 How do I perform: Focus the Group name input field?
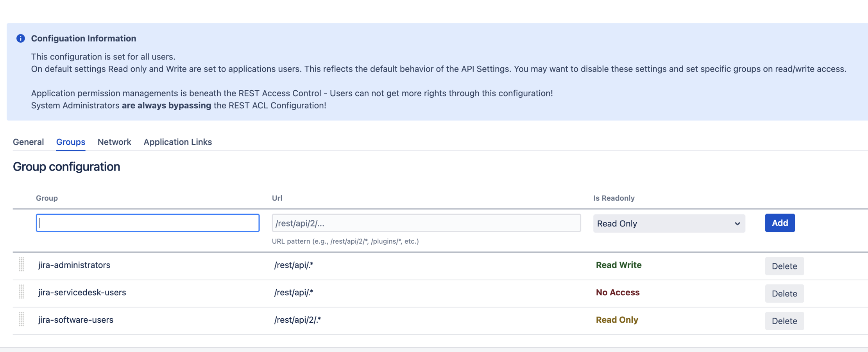click(x=148, y=223)
